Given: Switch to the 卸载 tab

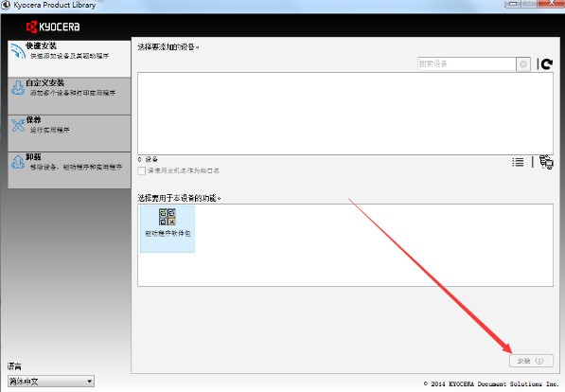Looking at the screenshot, I should [x=69, y=169].
